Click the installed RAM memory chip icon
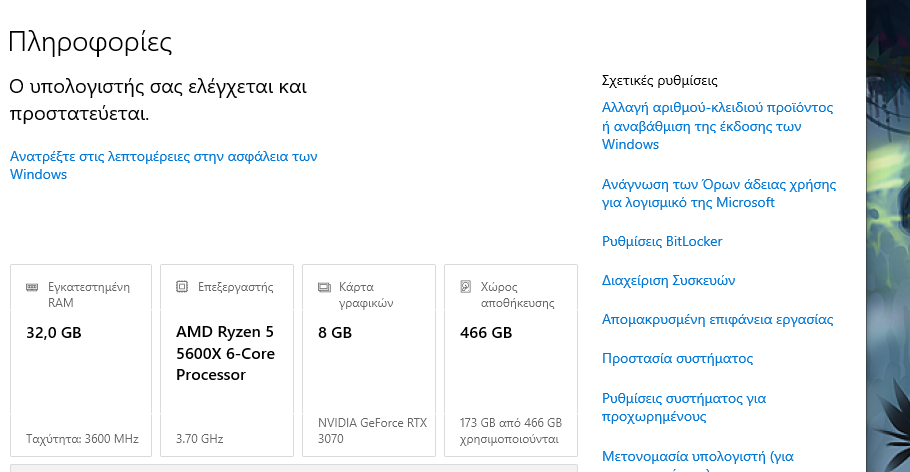The image size is (910, 472). click(x=32, y=287)
